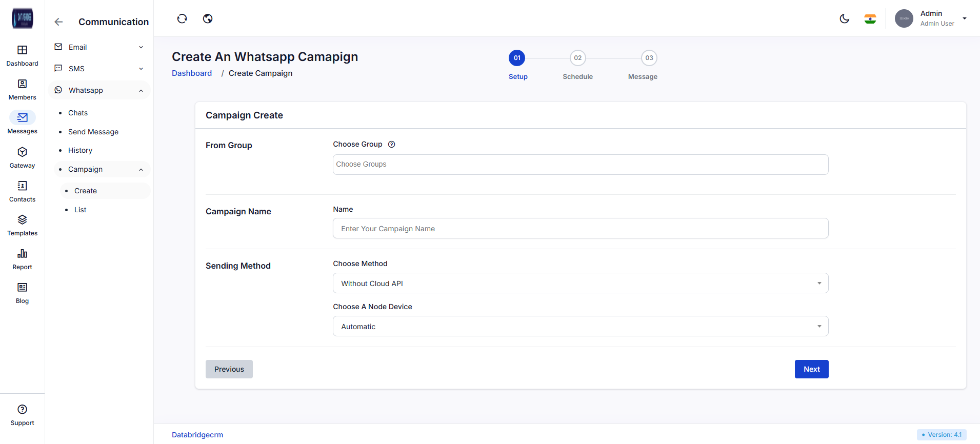The width and height of the screenshot is (980, 444).
Task: Open the Members section icon
Action: [22, 84]
